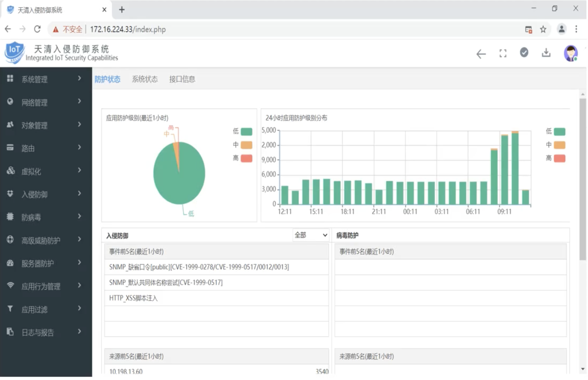Click the checkmark circle icon in header

point(524,52)
